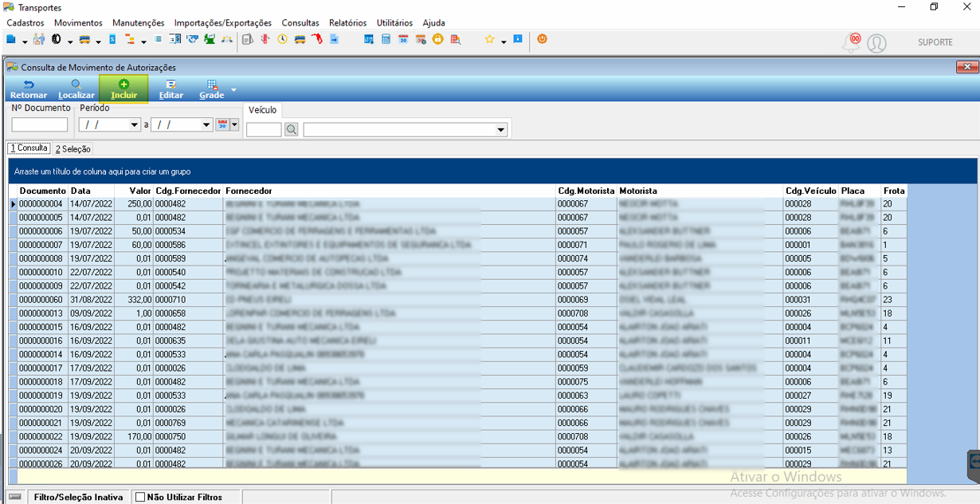Switch to the 1 Consulta tab
The width and height of the screenshot is (980, 504).
(x=29, y=148)
